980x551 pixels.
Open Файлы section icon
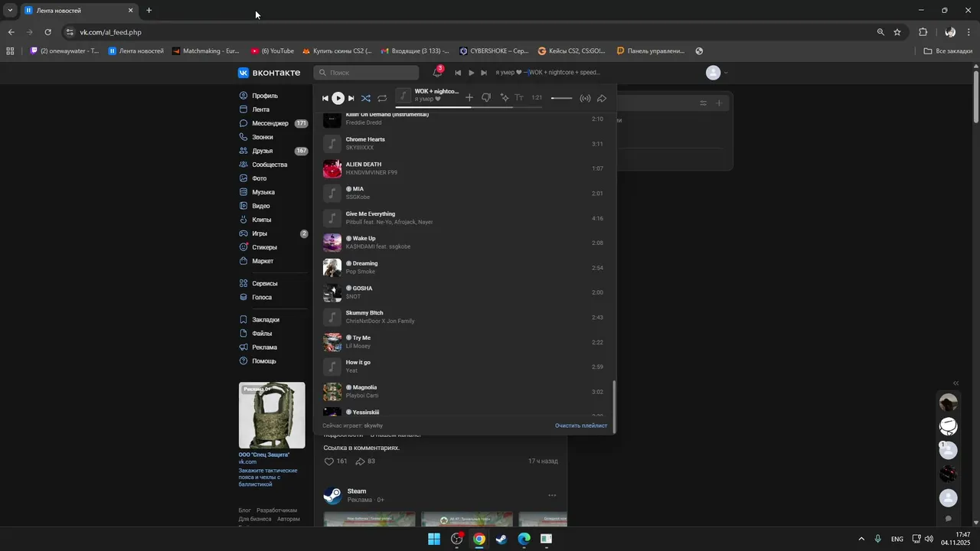(x=243, y=333)
